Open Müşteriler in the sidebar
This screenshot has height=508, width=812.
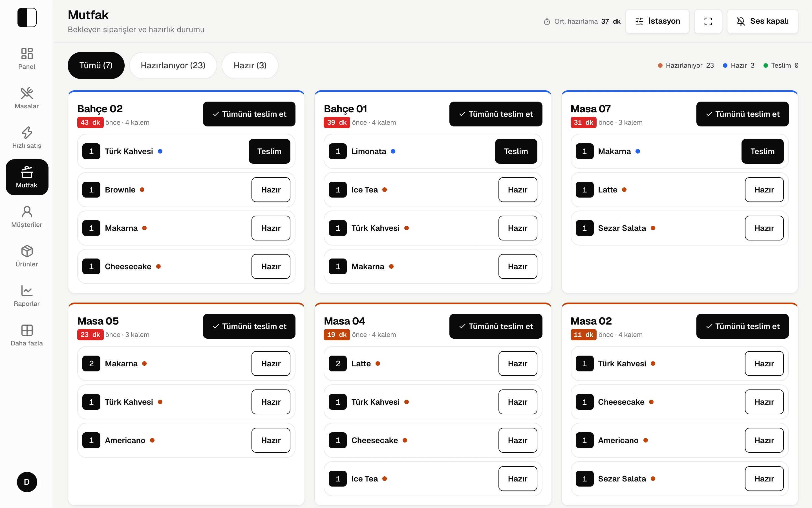pyautogui.click(x=27, y=217)
